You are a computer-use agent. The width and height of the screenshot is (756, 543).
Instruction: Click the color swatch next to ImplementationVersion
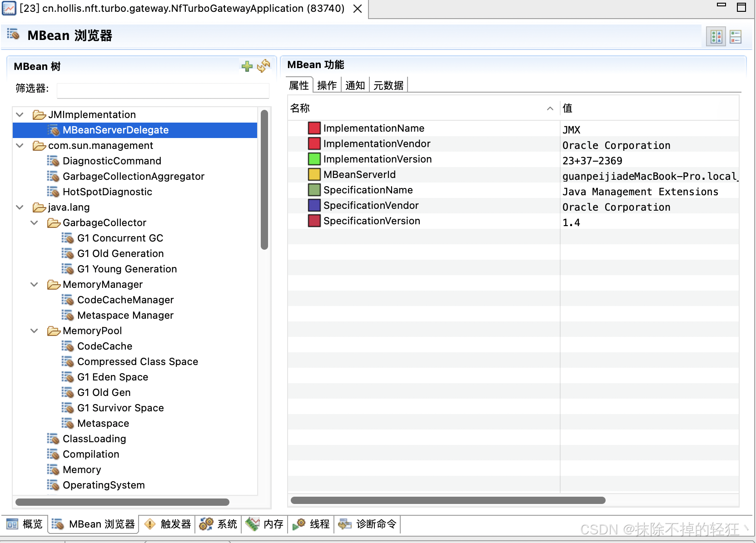pyautogui.click(x=314, y=159)
